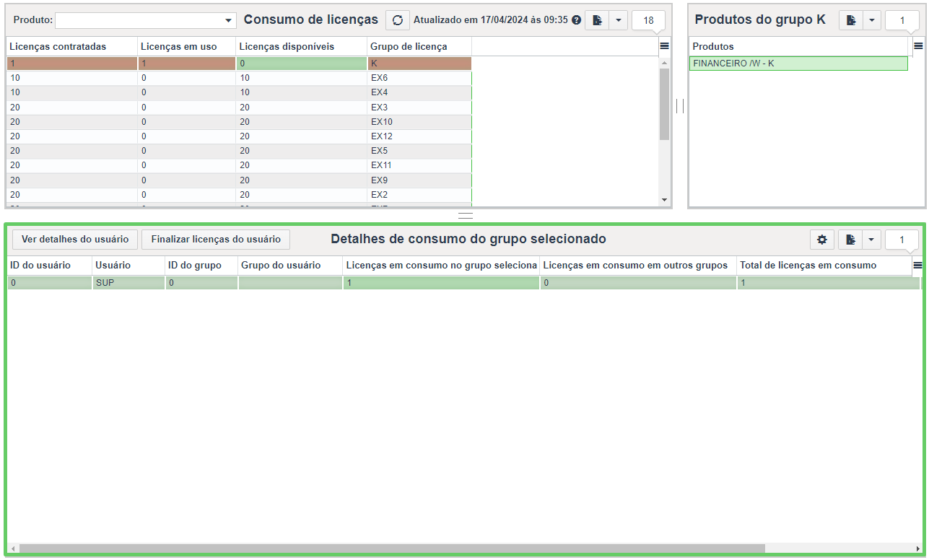Viewport: 929px width, 560px height.
Task: Select the SUP user cell
Action: [128, 283]
